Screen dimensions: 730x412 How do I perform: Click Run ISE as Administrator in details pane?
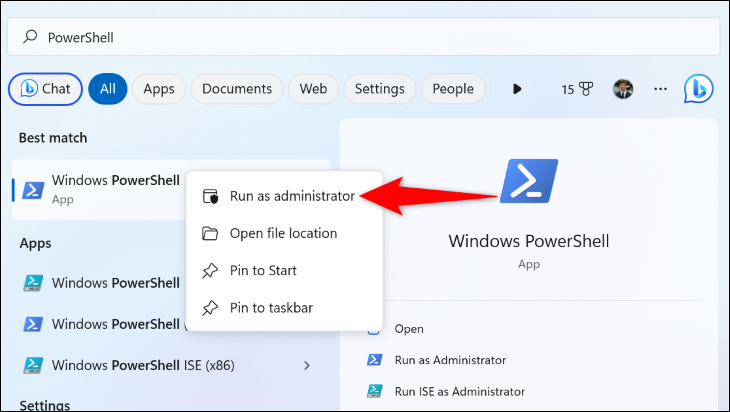(460, 392)
